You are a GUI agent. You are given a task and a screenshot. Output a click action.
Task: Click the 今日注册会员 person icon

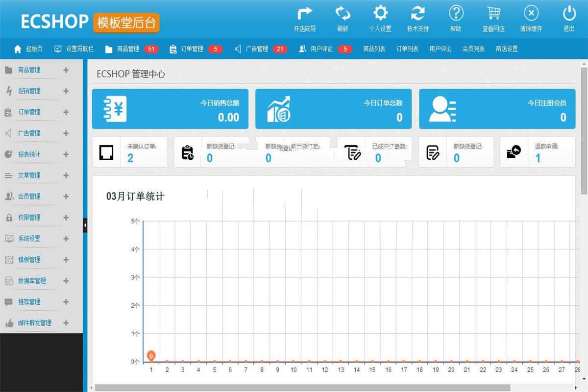tap(442, 109)
